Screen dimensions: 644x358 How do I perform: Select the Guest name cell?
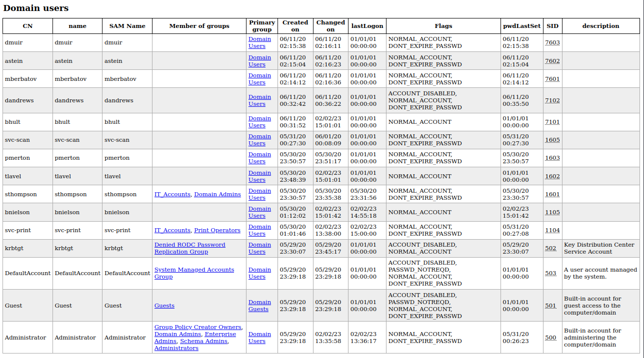click(77, 306)
